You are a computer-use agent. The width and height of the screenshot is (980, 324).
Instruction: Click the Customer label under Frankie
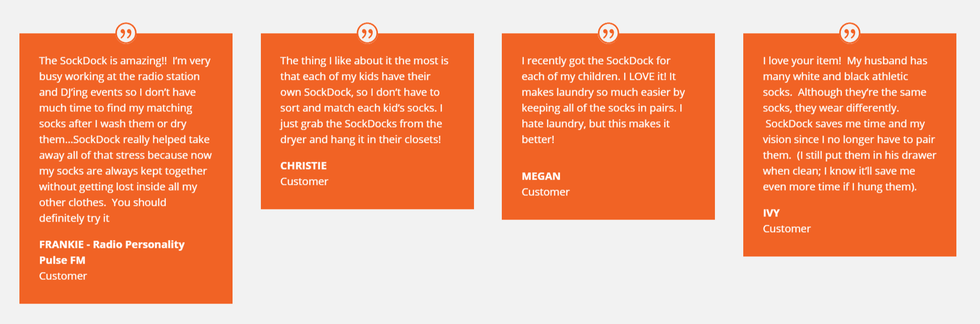click(63, 276)
